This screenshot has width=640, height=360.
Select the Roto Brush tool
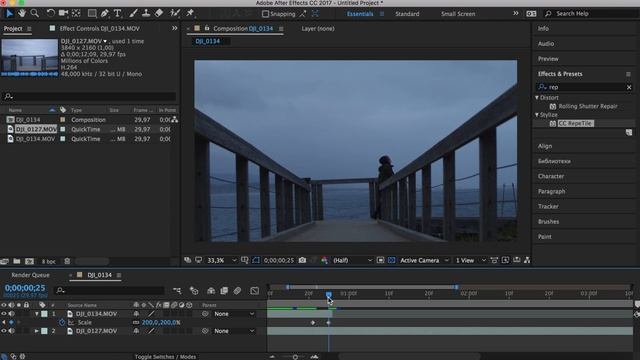click(x=175, y=13)
